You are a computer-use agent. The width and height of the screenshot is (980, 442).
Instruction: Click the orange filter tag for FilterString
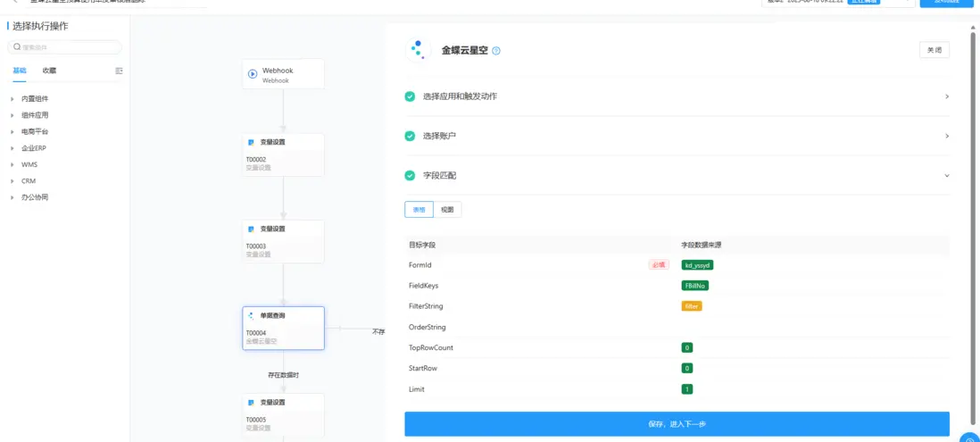(x=692, y=306)
